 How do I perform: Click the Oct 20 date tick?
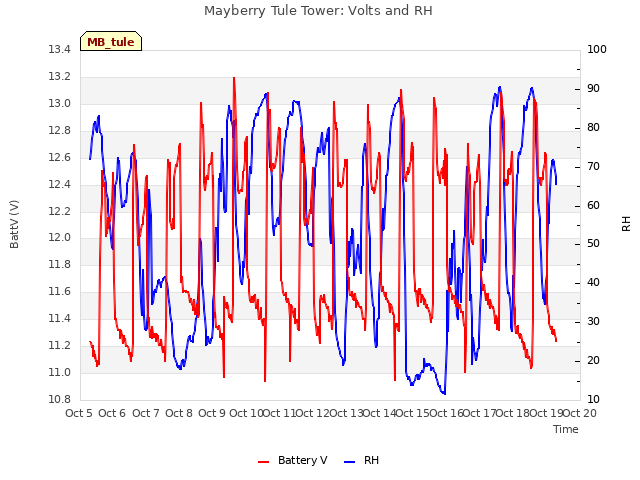pos(580,413)
